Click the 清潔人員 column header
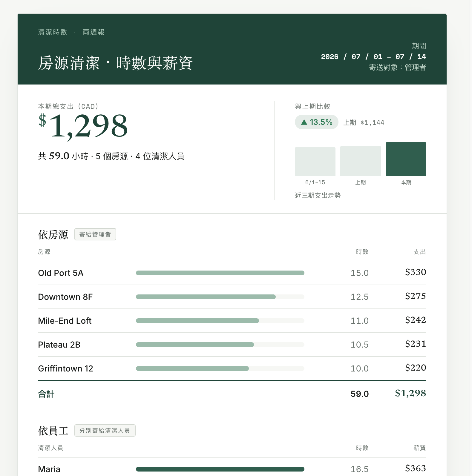The width and height of the screenshot is (472, 476). point(50,448)
